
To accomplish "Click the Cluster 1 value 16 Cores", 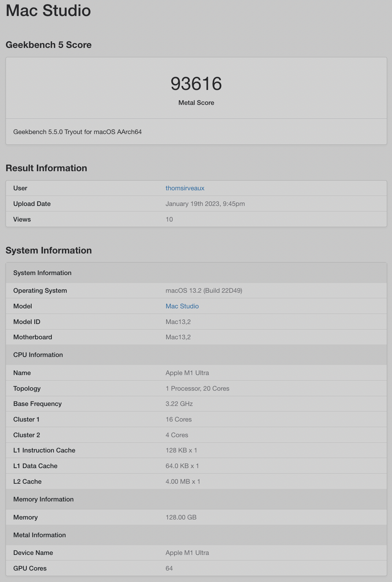I will [179, 419].
